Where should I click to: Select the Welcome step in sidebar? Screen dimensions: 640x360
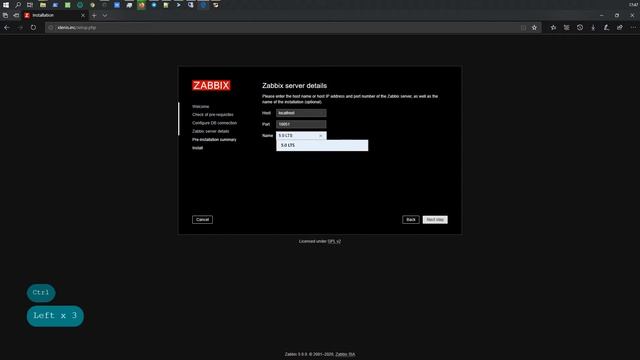pos(201,107)
